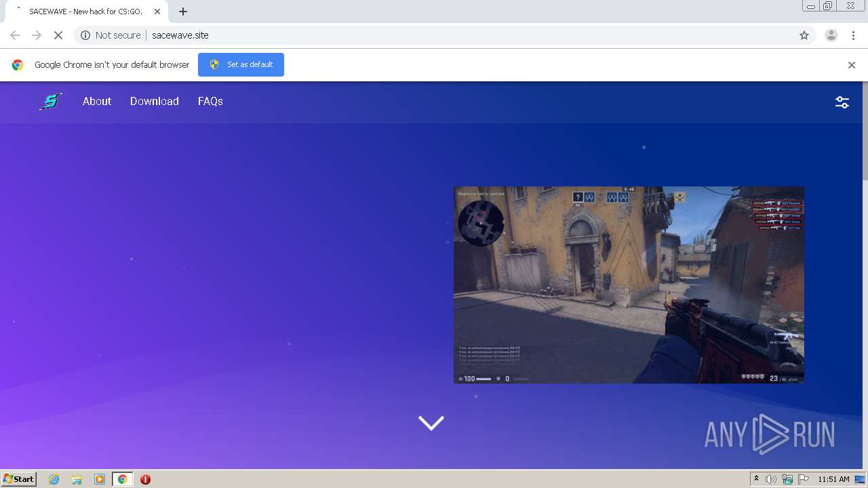Open the network tray icon

pyautogui.click(x=787, y=479)
